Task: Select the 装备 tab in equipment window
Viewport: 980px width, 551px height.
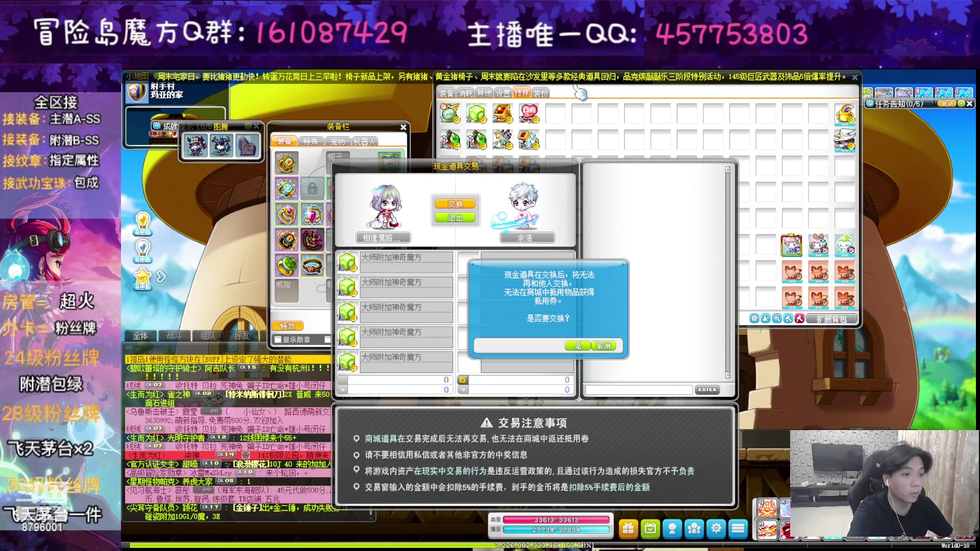Action: point(284,141)
